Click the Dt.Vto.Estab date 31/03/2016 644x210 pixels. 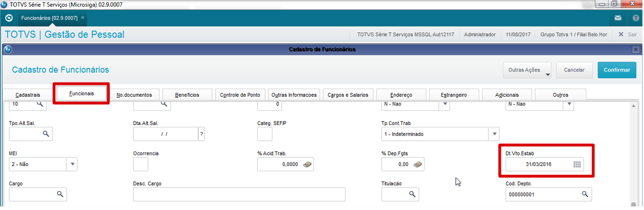538,165
